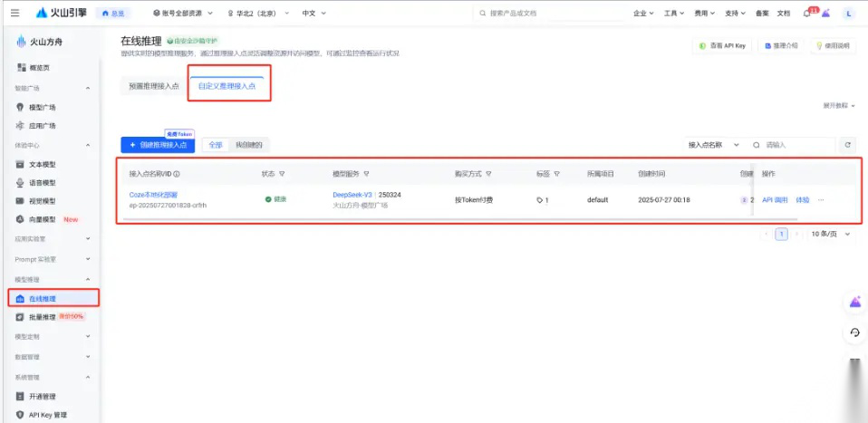868x423 pixels.
Task: Open the notification bell icon
Action: click(x=807, y=14)
